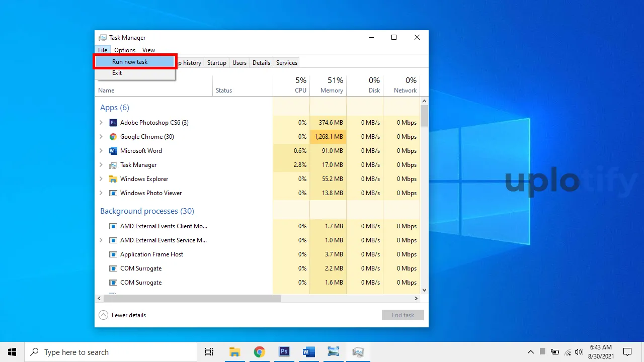Click the Application Frame Host icon

click(x=113, y=254)
